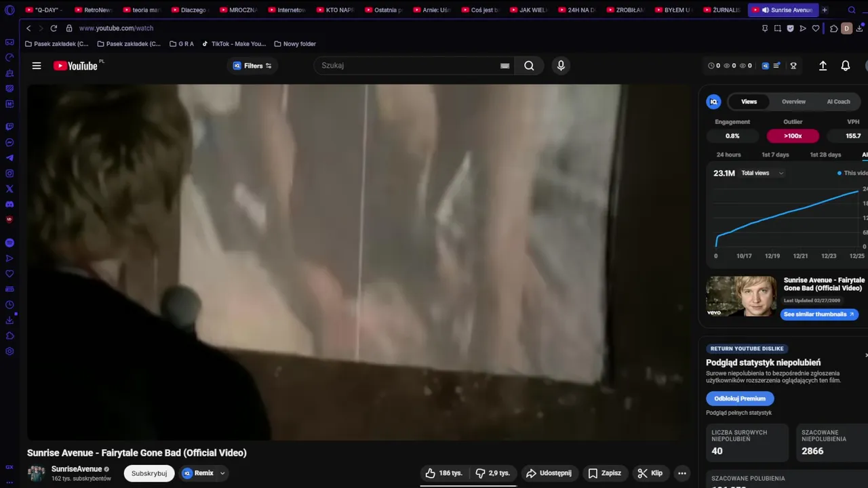868x488 pixels.
Task: Open the Nowy folder bookmark folder
Action: tap(296, 44)
